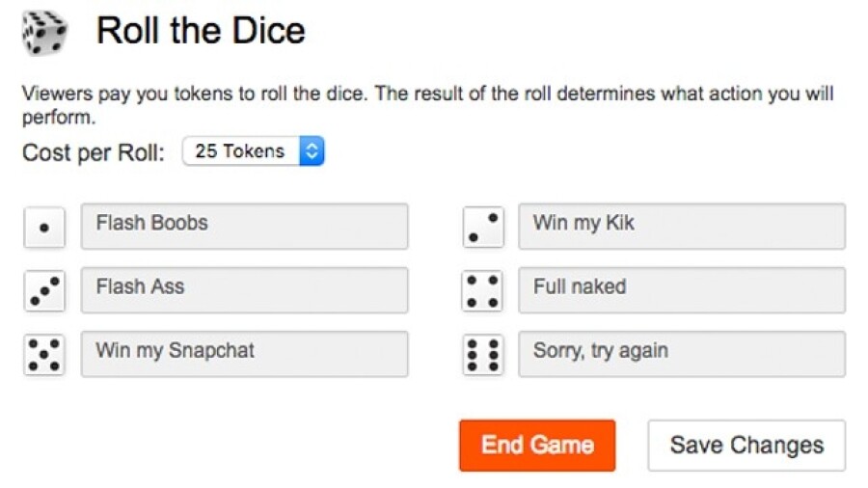This screenshot has width=868, height=488.
Task: Click into the 'Sorry, try again' field
Action: pos(681,353)
